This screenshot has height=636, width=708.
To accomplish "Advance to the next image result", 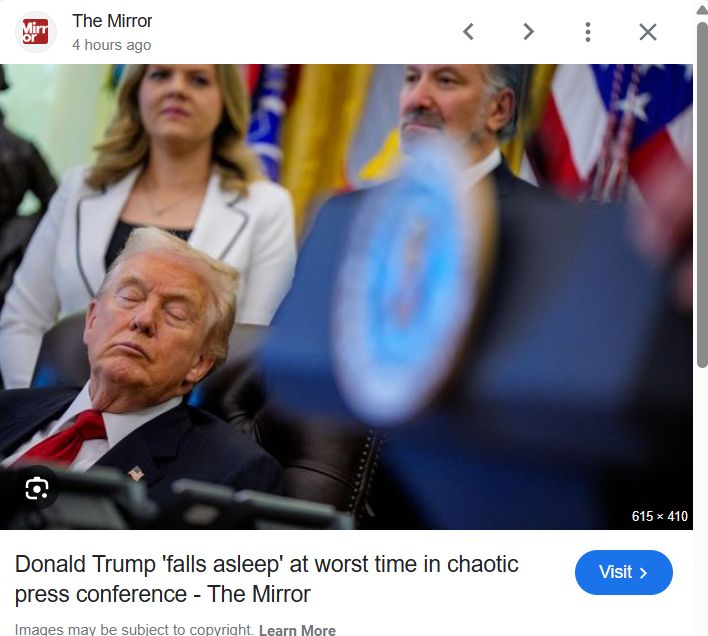I will coord(528,32).
